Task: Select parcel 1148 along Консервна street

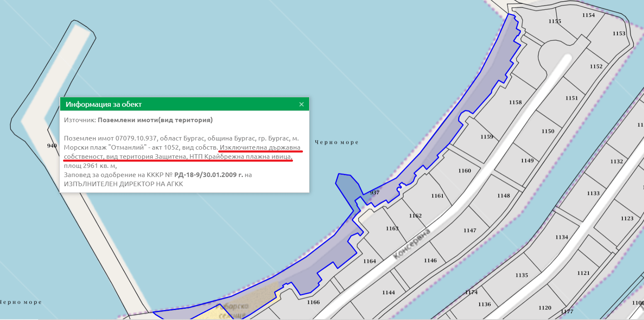Action: pyautogui.click(x=503, y=196)
